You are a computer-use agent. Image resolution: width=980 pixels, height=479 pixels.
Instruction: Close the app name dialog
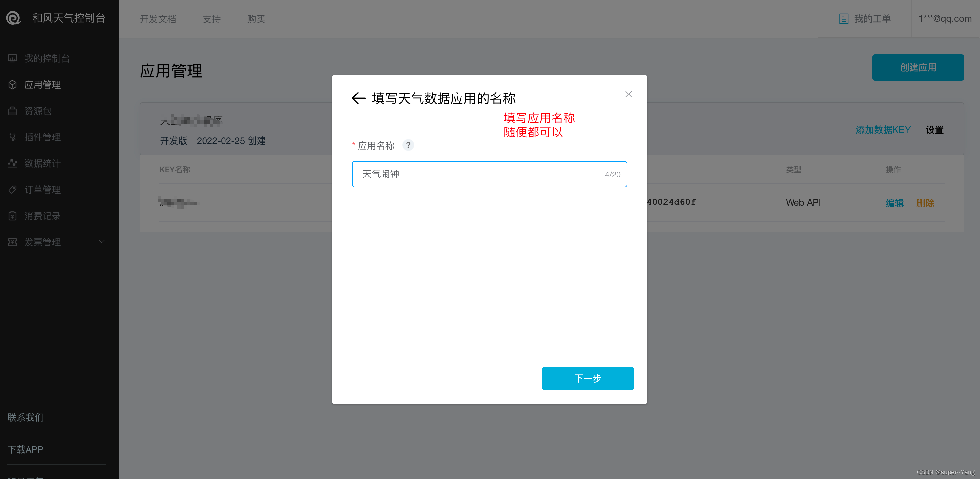click(x=629, y=94)
